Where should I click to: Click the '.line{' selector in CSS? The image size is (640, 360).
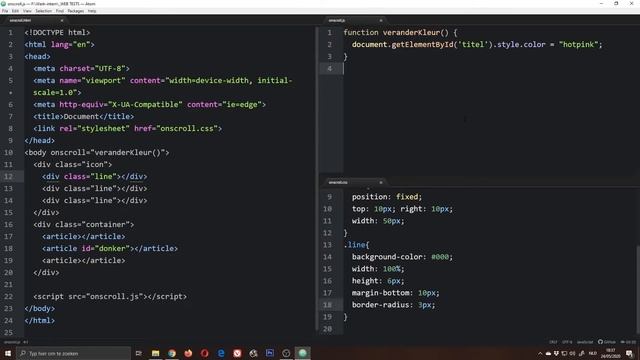[x=356, y=245]
